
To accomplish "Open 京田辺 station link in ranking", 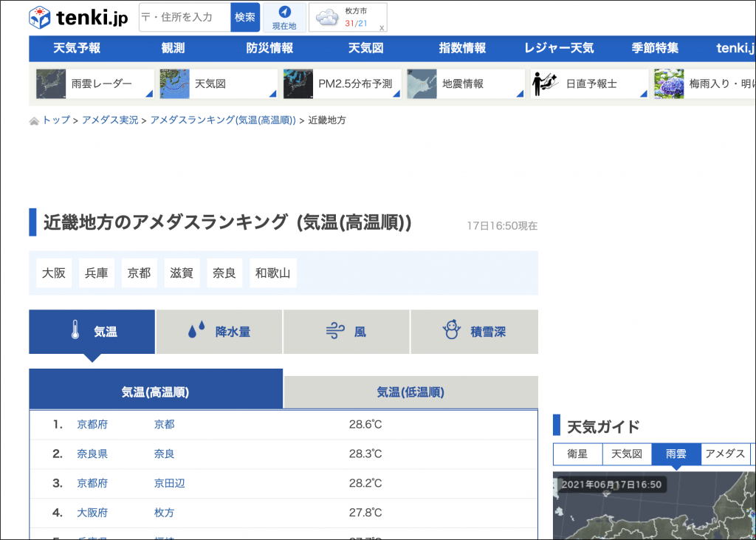I will [x=169, y=483].
